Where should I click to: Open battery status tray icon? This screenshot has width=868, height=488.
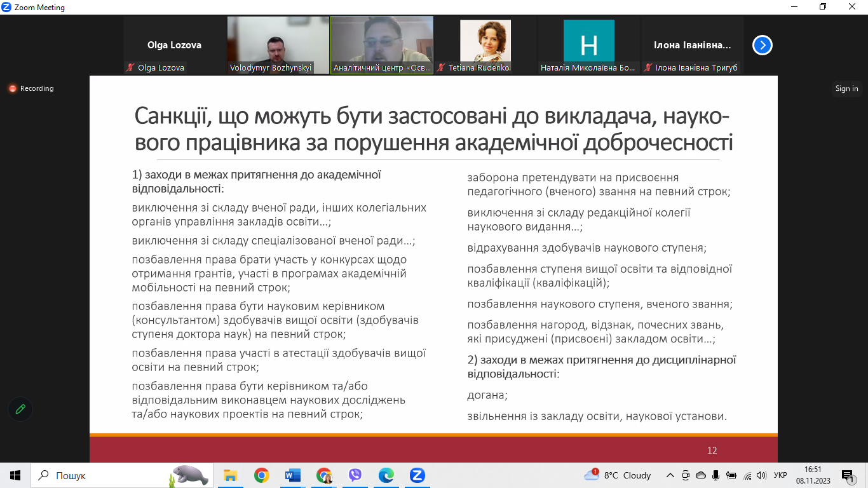click(x=731, y=475)
